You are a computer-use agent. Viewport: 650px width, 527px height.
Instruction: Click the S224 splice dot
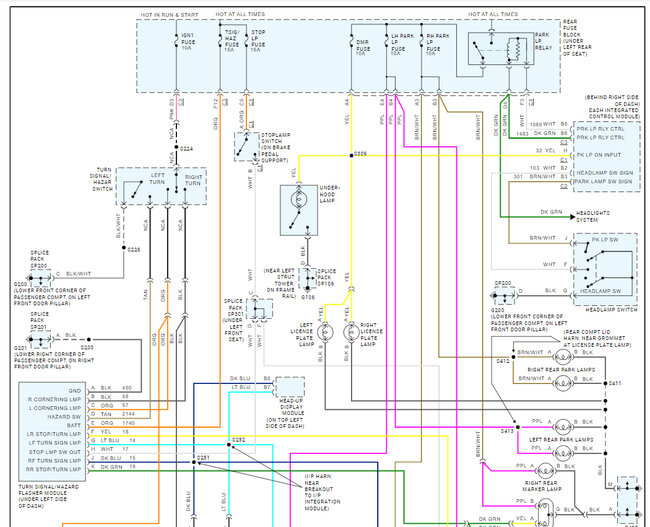pos(176,147)
